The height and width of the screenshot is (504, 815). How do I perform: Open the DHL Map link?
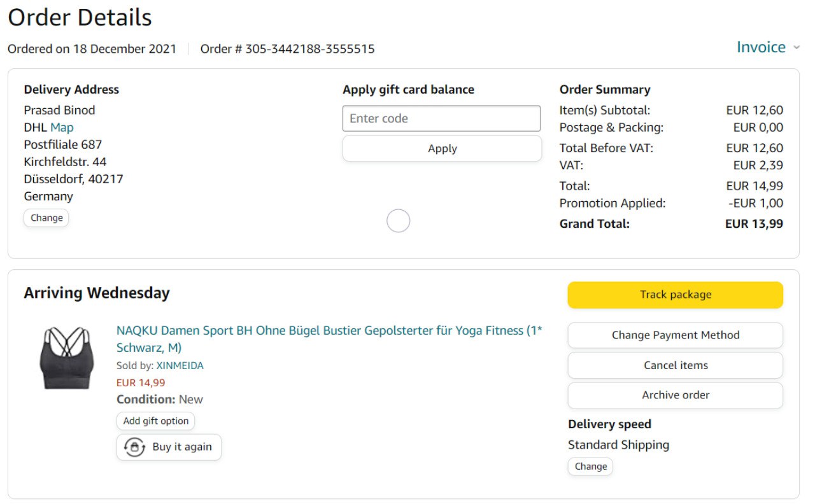click(62, 127)
